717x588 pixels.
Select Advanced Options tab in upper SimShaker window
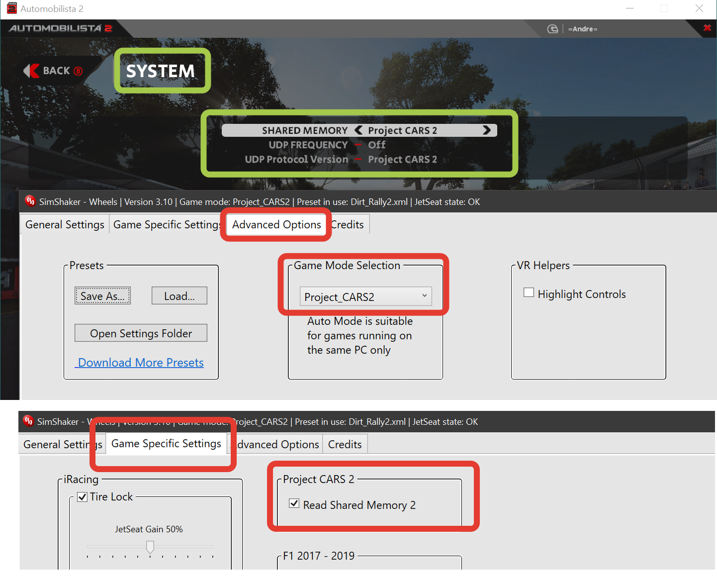(276, 224)
